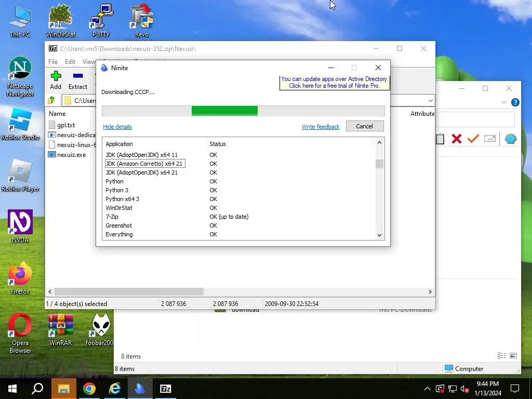Switch to 7-Zip taskbar button

(166, 389)
